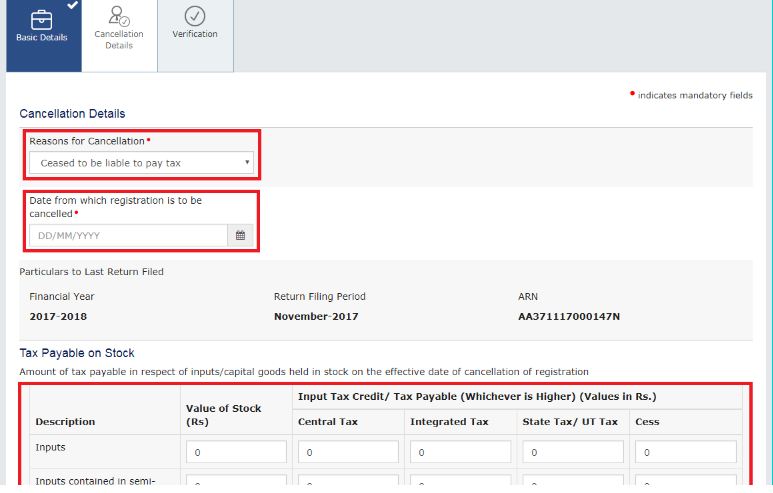The height and width of the screenshot is (493, 773).
Task: Open the Cancellation Details tab
Action: pyautogui.click(x=119, y=37)
